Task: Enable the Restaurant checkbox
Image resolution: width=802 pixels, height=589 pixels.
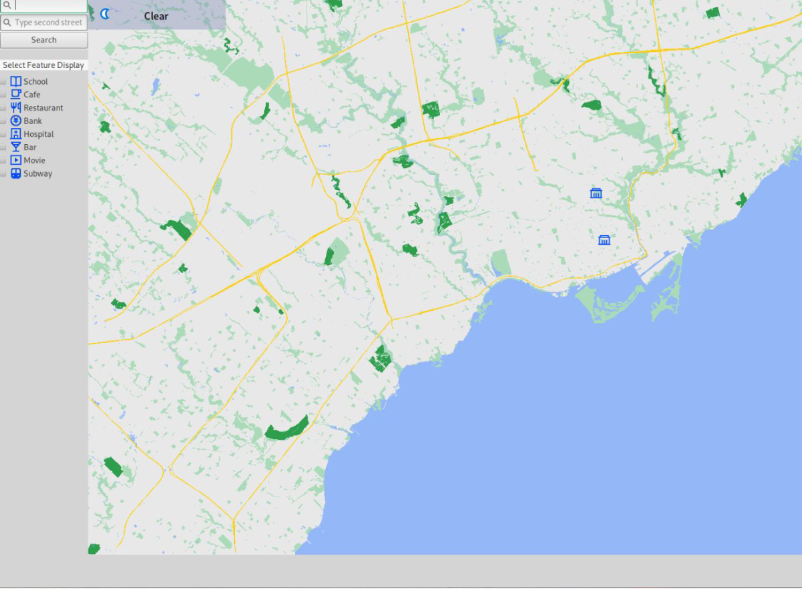Action: pos(3,108)
